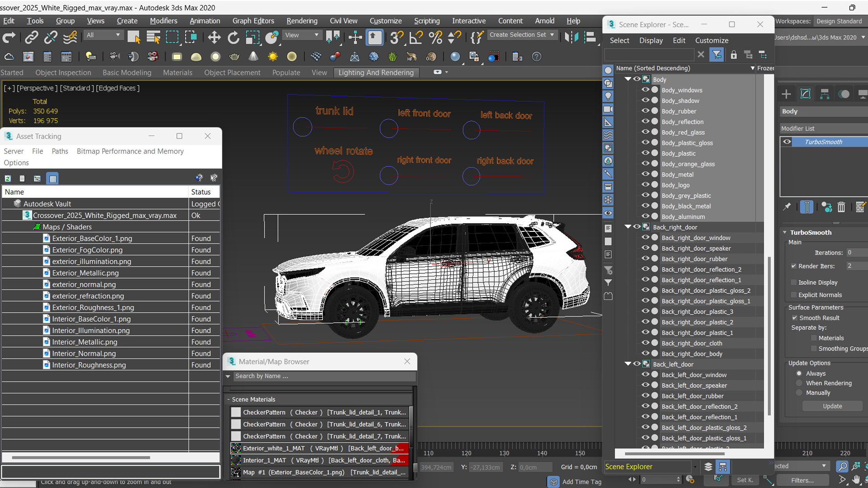Open the View coordinate system dropdown
This screenshot has width=868, height=488.
pyautogui.click(x=302, y=35)
